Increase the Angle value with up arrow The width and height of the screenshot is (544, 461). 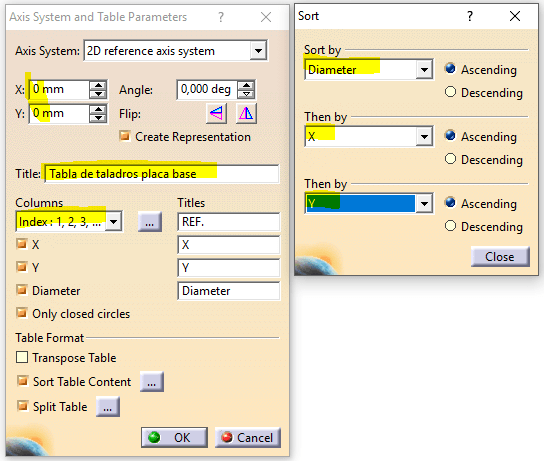tap(246, 85)
